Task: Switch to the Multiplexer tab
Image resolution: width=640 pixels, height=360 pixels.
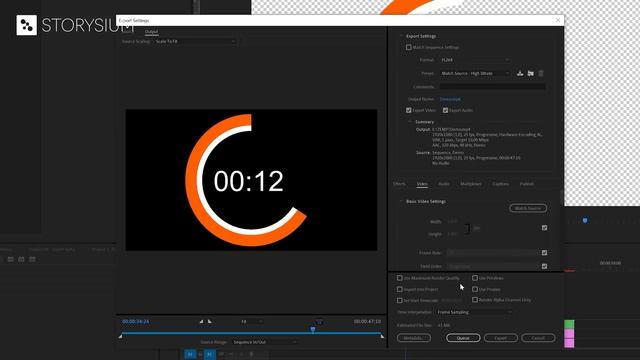Action: tap(471, 184)
